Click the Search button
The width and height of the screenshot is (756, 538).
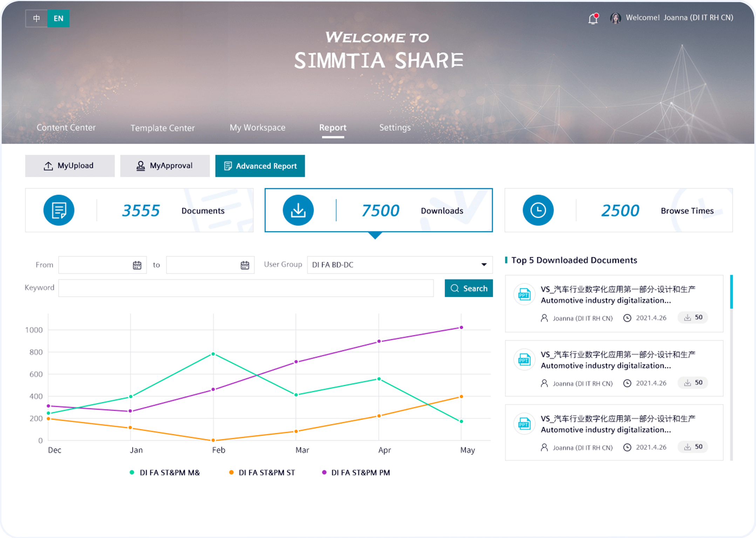pyautogui.click(x=469, y=288)
